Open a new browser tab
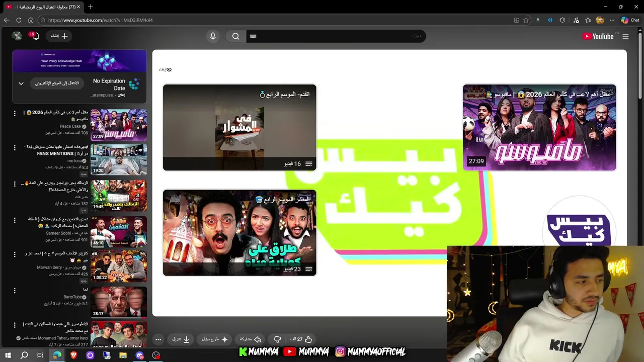The height and width of the screenshot is (362, 644). [x=91, y=7]
